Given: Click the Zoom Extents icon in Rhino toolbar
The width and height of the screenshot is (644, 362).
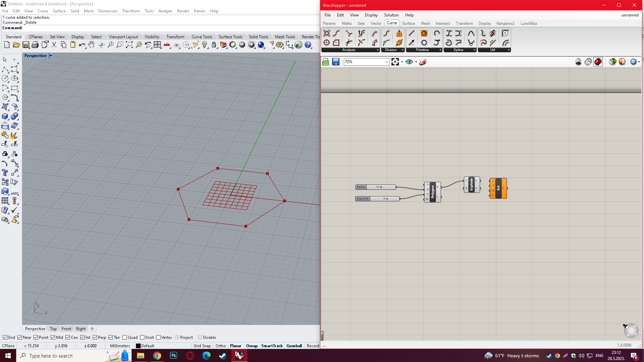Looking at the screenshot, I should click(129, 45).
